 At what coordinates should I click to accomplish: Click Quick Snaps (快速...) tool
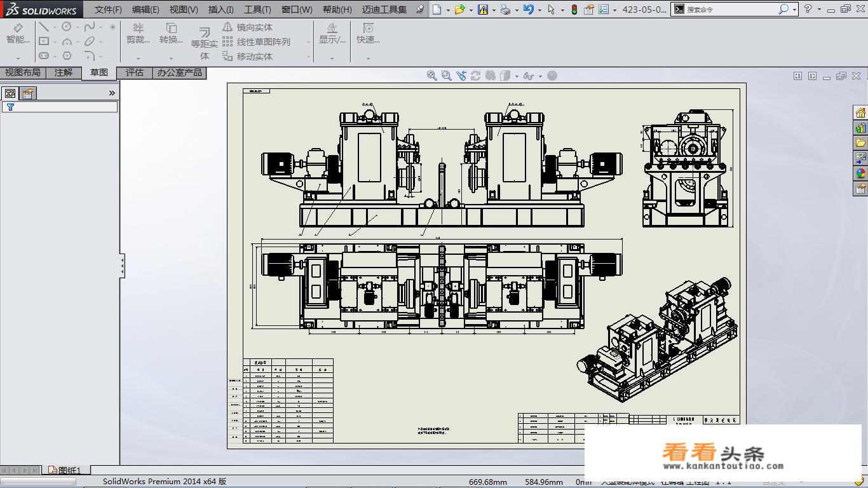[x=368, y=34]
